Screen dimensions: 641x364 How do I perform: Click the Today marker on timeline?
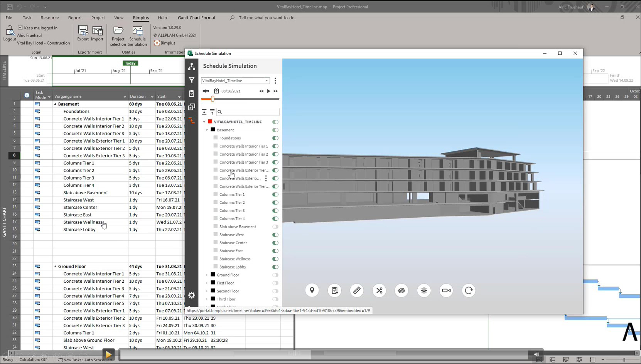click(130, 63)
